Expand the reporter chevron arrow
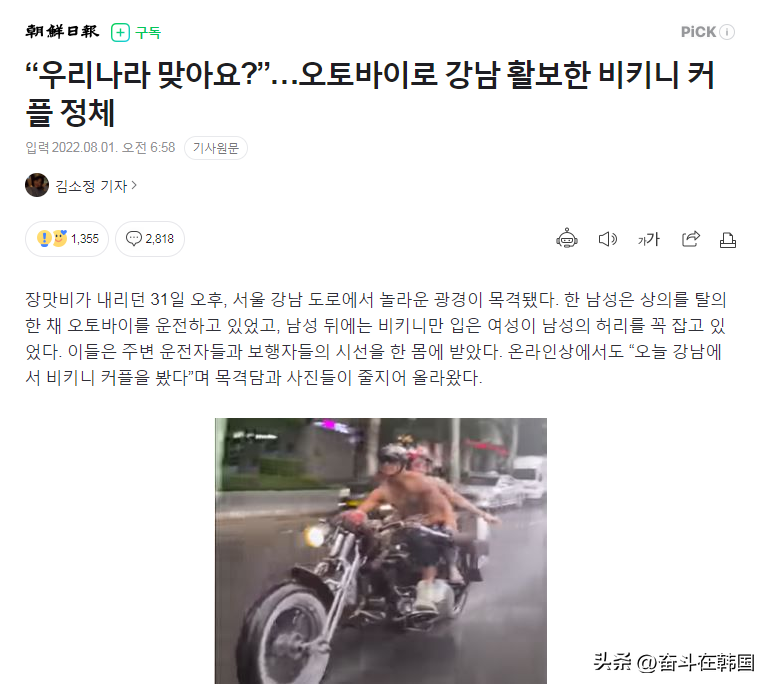 tap(134, 186)
